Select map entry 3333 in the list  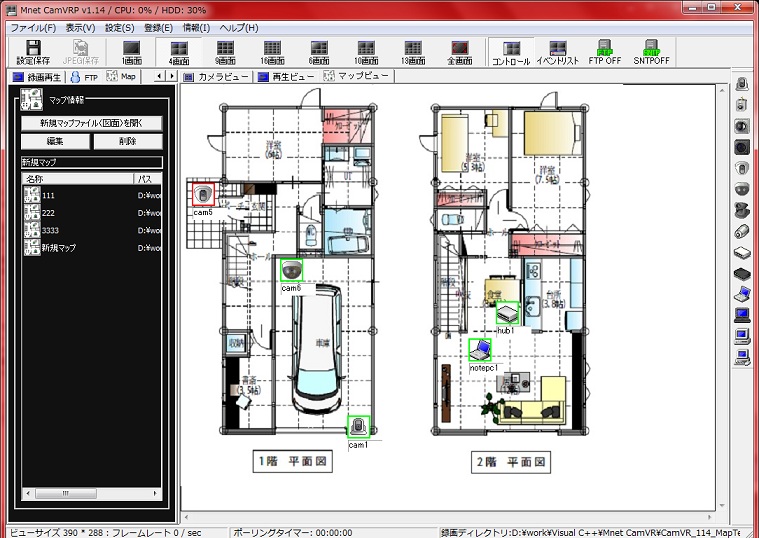coord(91,231)
